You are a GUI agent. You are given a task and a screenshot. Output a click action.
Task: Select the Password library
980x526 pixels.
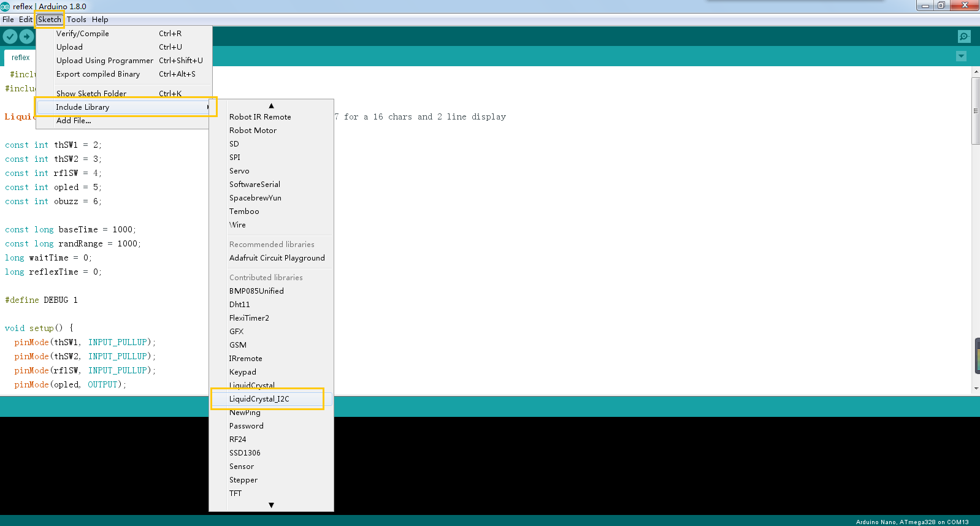pos(271,426)
